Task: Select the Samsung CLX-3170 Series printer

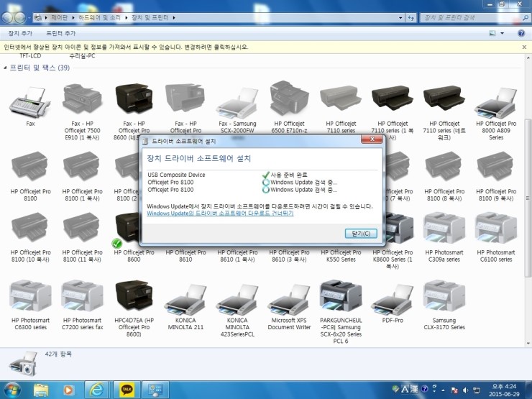Action: coord(444,298)
